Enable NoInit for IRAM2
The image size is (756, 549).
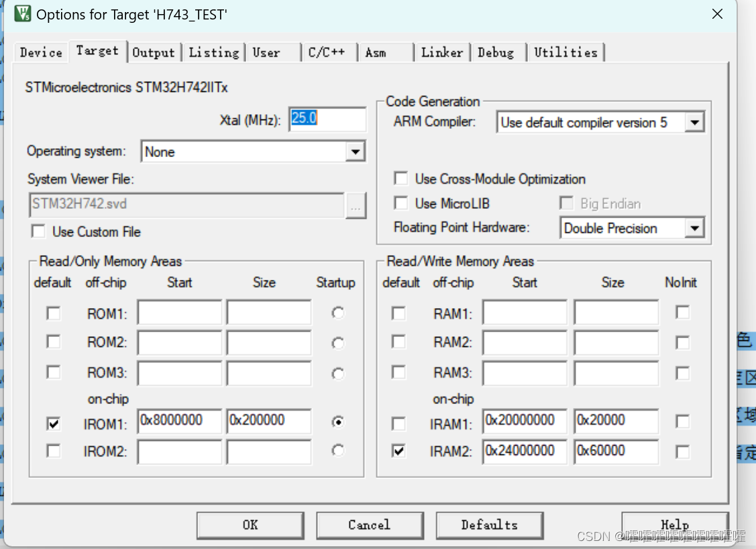point(682,452)
